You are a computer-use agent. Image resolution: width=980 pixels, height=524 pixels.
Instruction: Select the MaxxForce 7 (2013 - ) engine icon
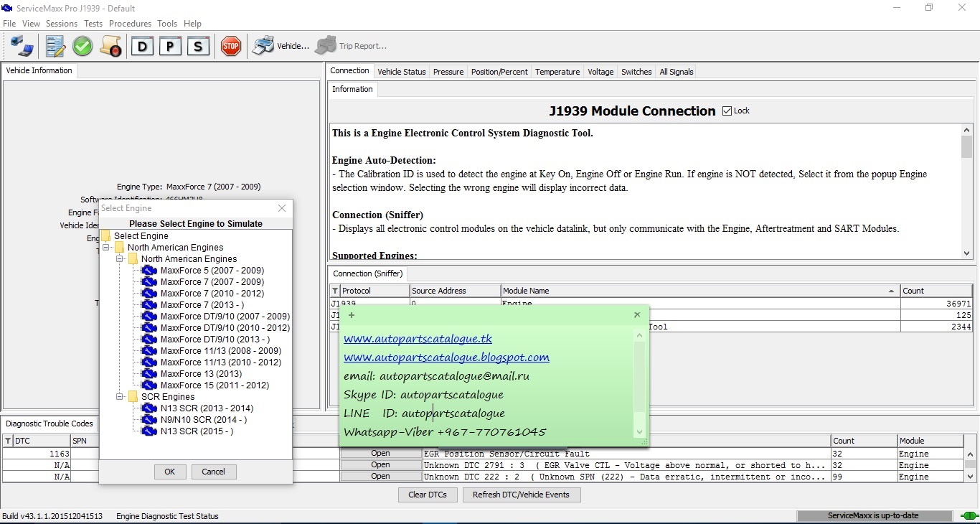coord(149,305)
